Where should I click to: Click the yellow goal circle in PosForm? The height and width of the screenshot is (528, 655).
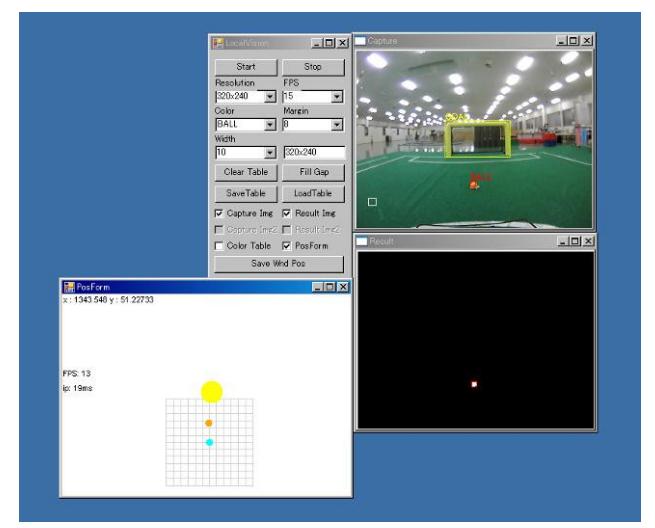212,392
